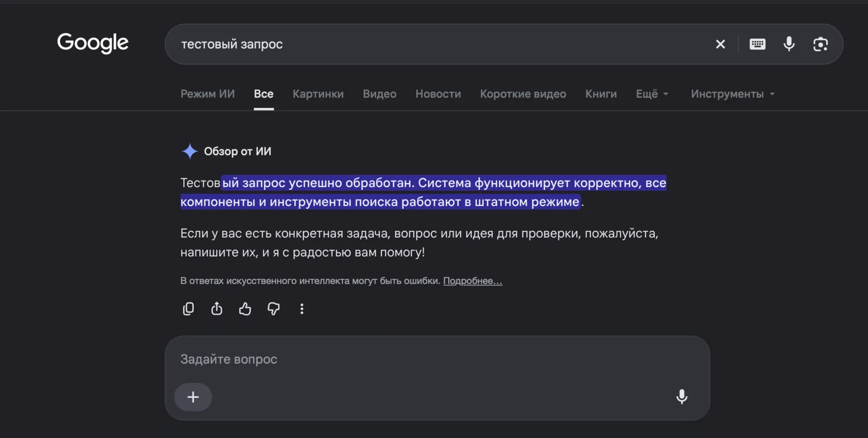This screenshot has height=438, width=868.
Task: Open the Картинки tab
Action: pyautogui.click(x=318, y=94)
